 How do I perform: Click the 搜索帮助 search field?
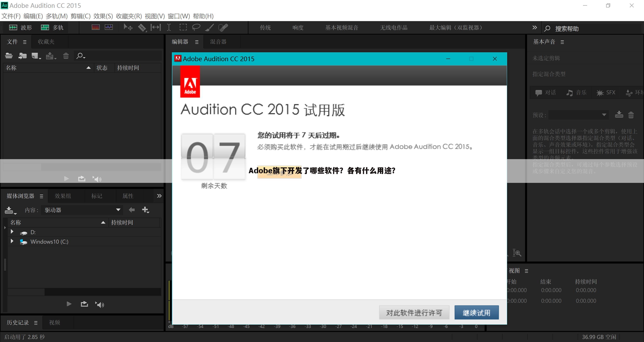coord(592,29)
